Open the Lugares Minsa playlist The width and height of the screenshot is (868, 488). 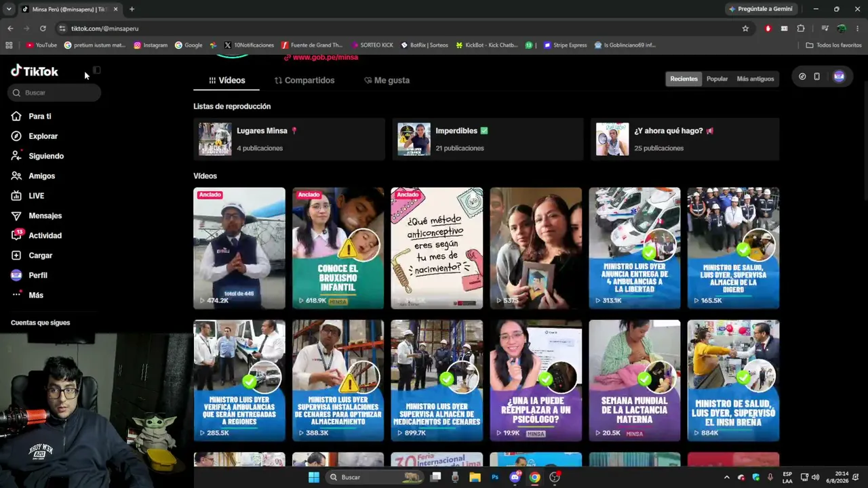point(289,139)
